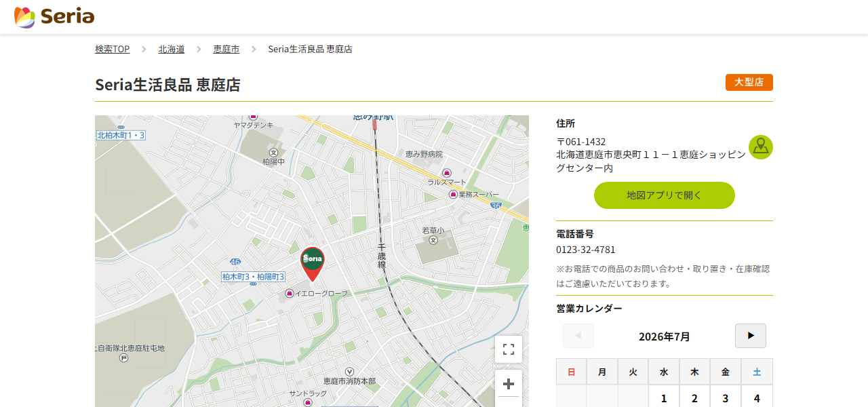868x407 pixels.
Task: Go to the next month in the calendar
Action: click(x=751, y=336)
